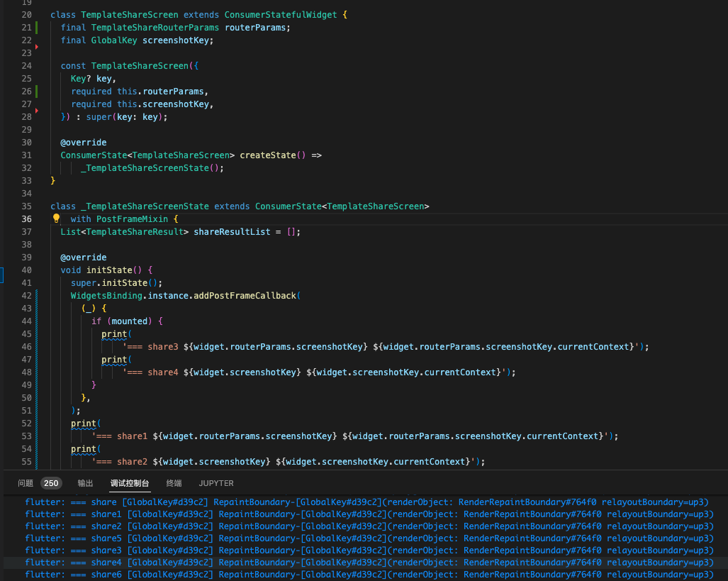Select the highlighted share4 log line in the console
This screenshot has width=728, height=581.
(x=284, y=562)
